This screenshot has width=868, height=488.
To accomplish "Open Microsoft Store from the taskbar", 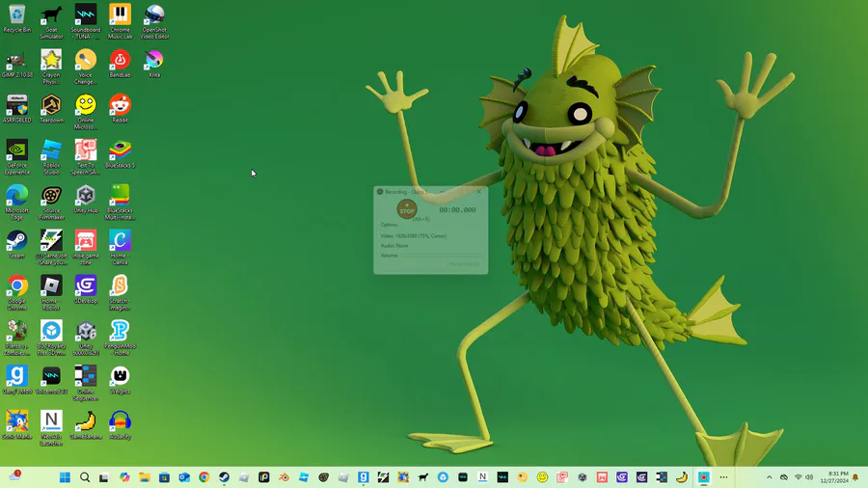I will pos(164,477).
